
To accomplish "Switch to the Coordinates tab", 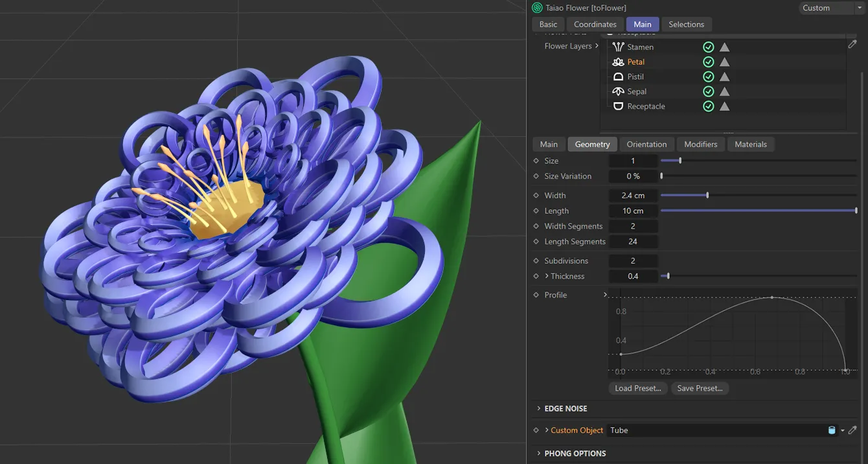I will click(x=595, y=24).
